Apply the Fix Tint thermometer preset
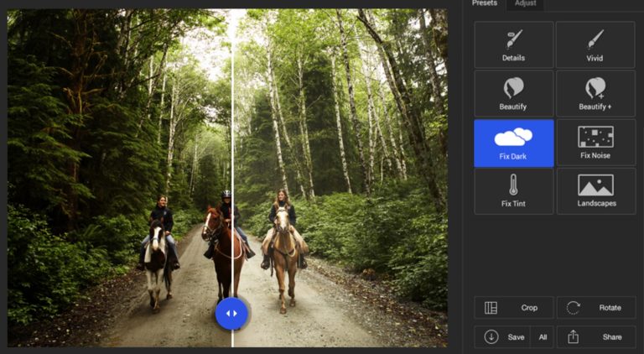This screenshot has width=644, height=354. [513, 191]
